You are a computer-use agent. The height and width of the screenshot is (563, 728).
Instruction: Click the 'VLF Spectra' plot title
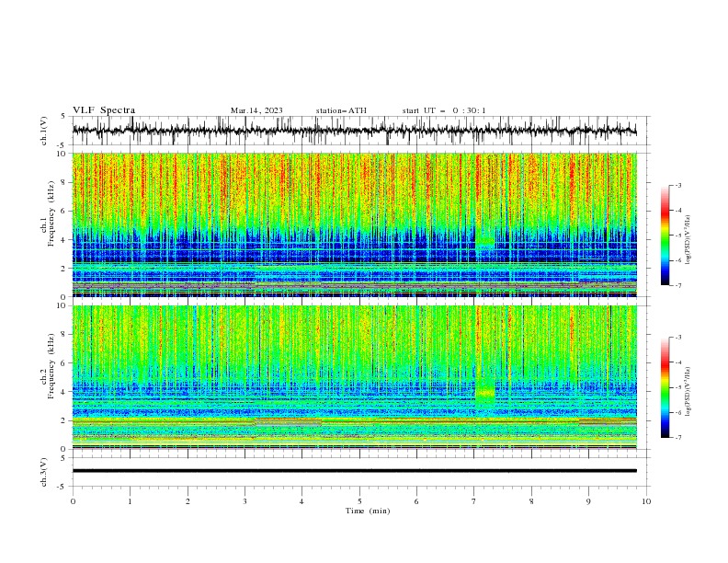104,110
